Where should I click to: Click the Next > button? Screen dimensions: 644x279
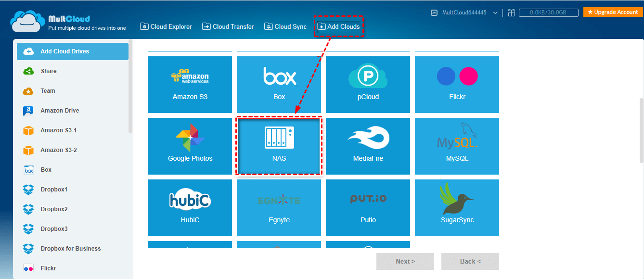pos(405,261)
